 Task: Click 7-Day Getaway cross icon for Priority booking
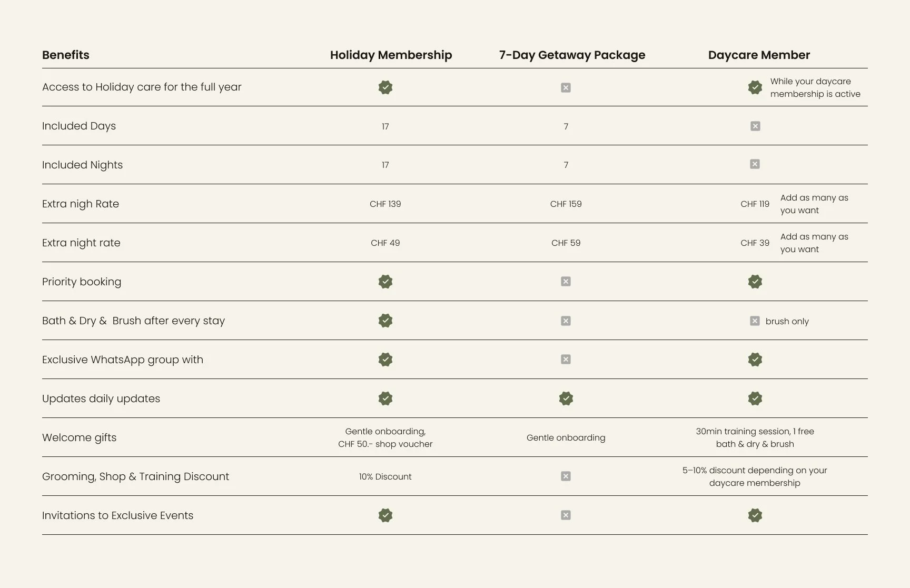(x=566, y=282)
